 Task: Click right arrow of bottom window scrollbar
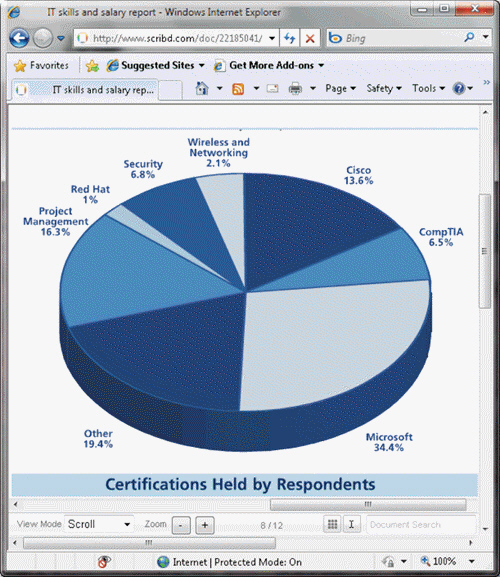point(471,543)
